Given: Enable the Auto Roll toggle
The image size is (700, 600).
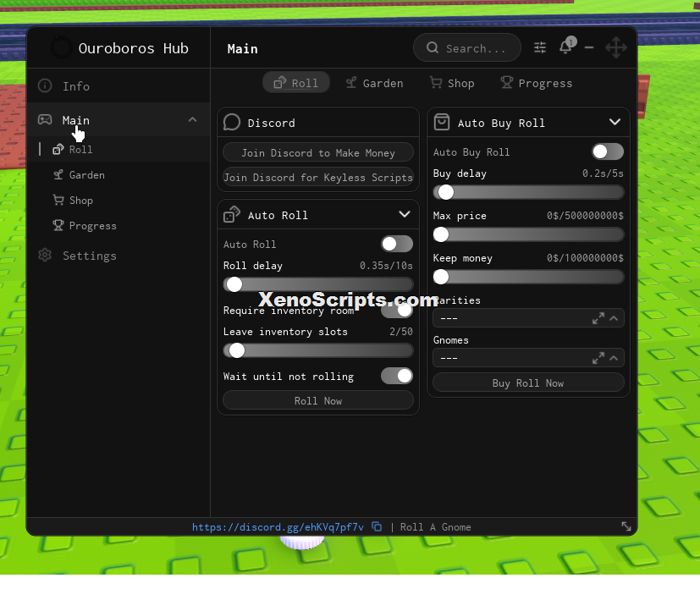Looking at the screenshot, I should 397,244.
